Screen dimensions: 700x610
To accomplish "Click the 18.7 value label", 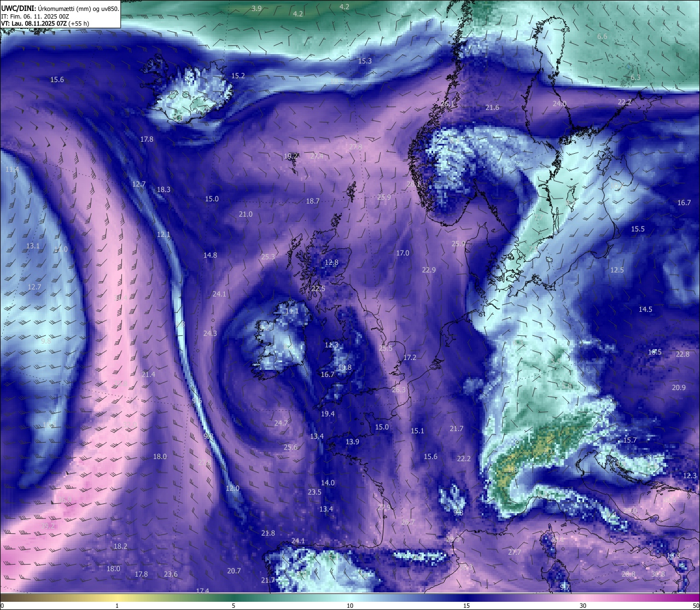I will 312,201.
